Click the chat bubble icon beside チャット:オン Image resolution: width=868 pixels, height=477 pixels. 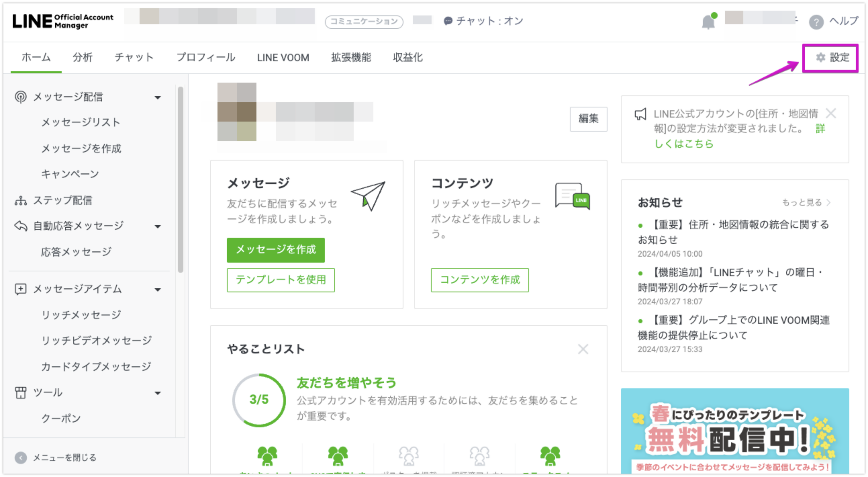(x=448, y=21)
